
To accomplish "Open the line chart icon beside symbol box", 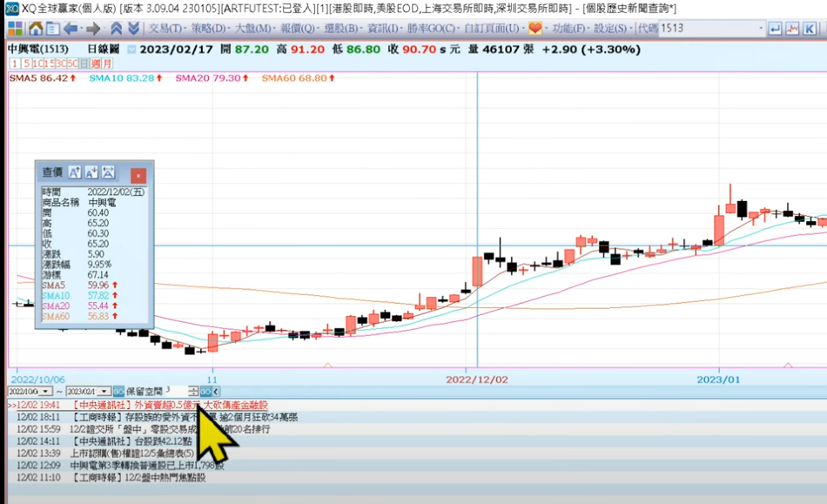I will coord(792,29).
